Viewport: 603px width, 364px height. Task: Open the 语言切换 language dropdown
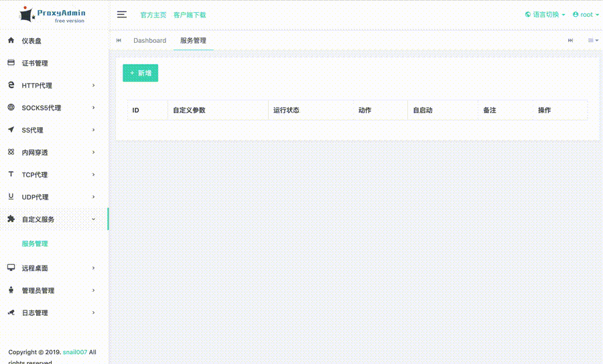[x=545, y=15]
